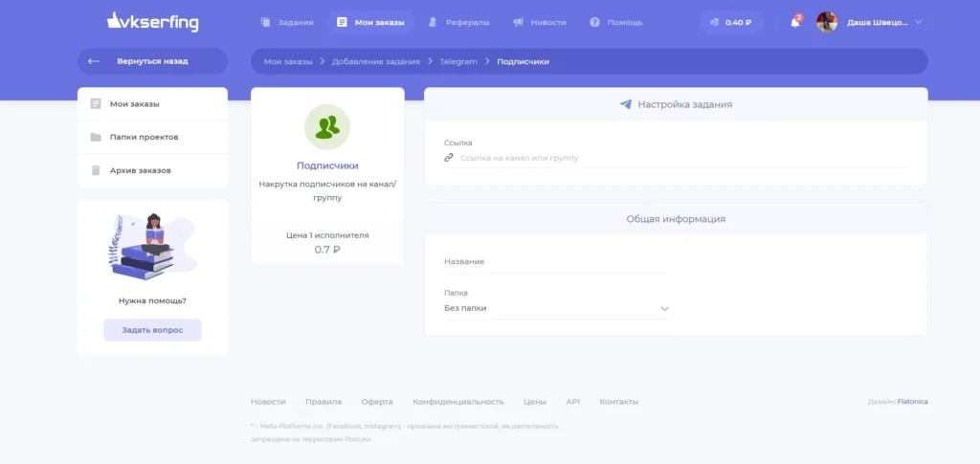This screenshot has width=980, height=464.
Task: Open Мои заказы in the sidebar
Action: [x=152, y=103]
